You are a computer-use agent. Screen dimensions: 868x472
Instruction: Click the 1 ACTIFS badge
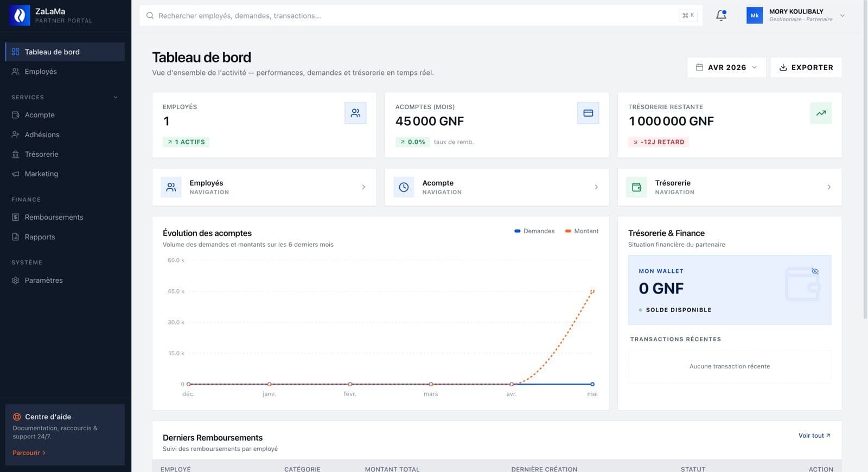(186, 142)
